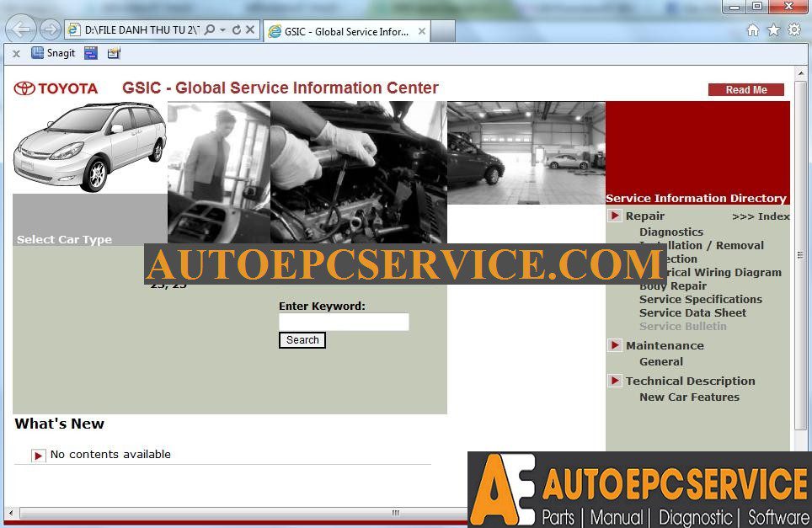Open the Service Data Sheet link
Screen dimensions: 812x528
pyautogui.click(x=693, y=312)
